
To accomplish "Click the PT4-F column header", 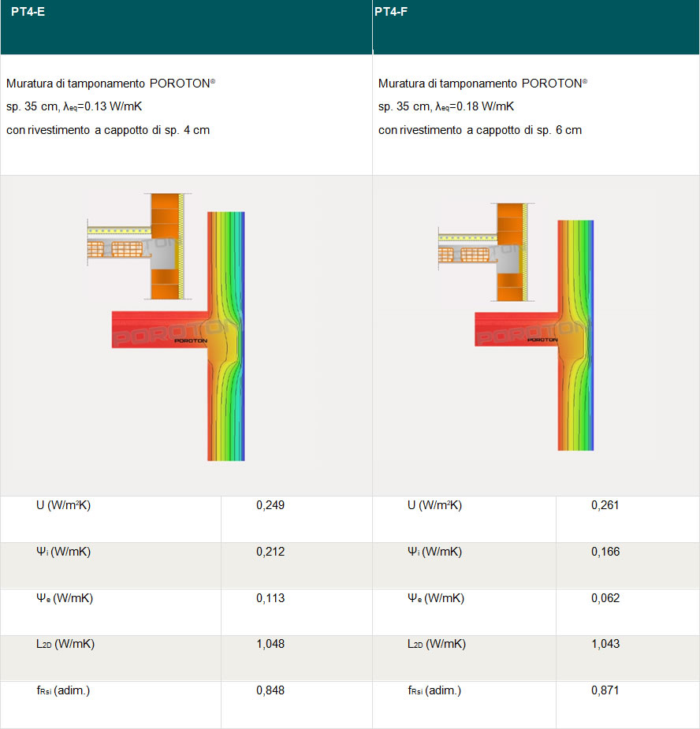I will (x=536, y=27).
